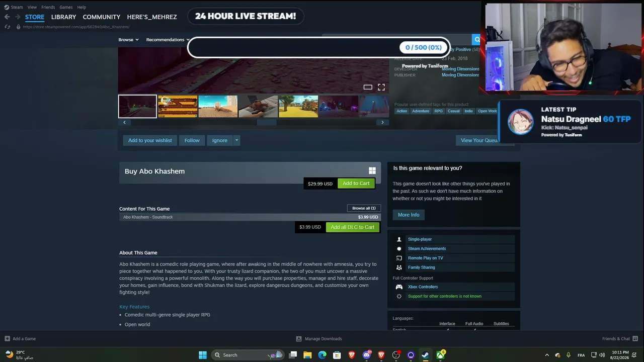This screenshot has width=644, height=362.
Task: Open the Steam menu
Action: 17,7
